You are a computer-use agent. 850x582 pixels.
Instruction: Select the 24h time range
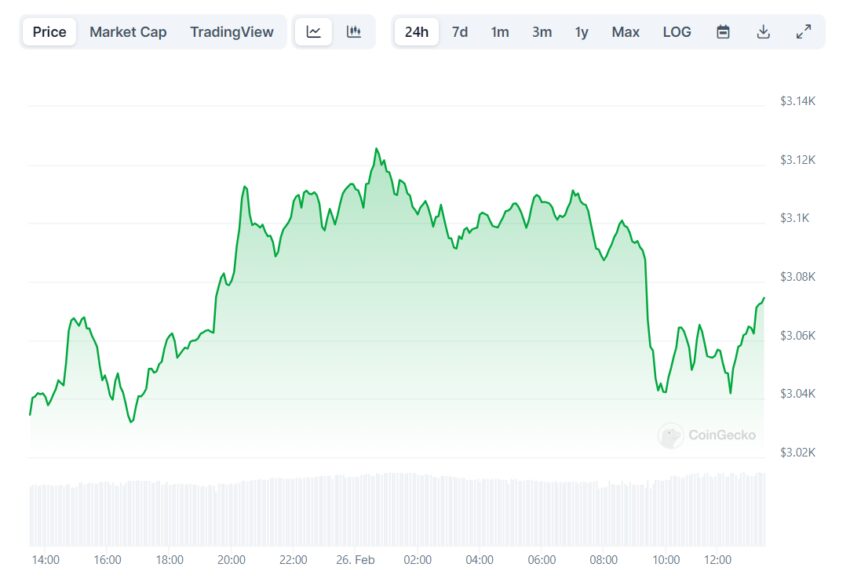[416, 32]
